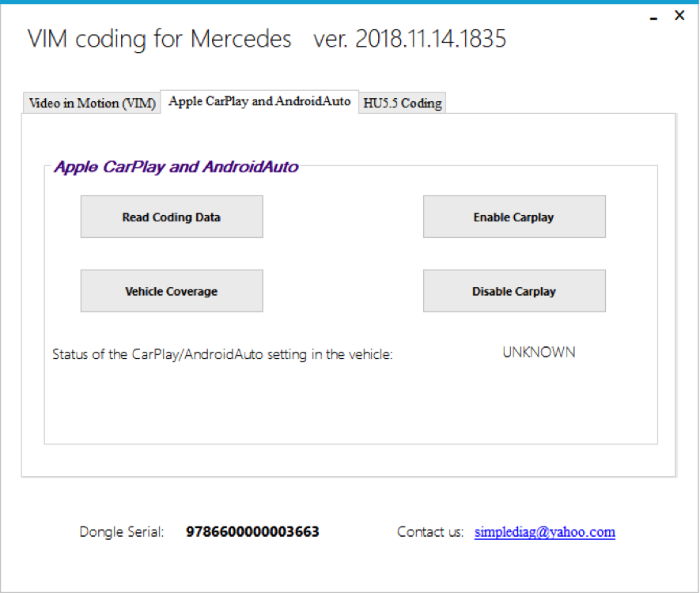Click the CarPlay/AndroidAuto status label text
The image size is (700, 593).
tap(222, 354)
